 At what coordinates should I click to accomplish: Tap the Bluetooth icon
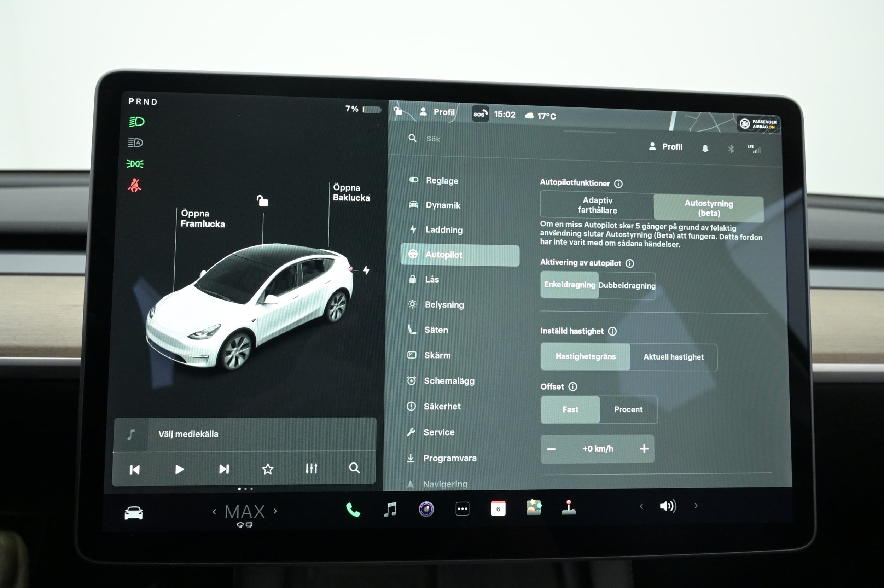pos(731,149)
